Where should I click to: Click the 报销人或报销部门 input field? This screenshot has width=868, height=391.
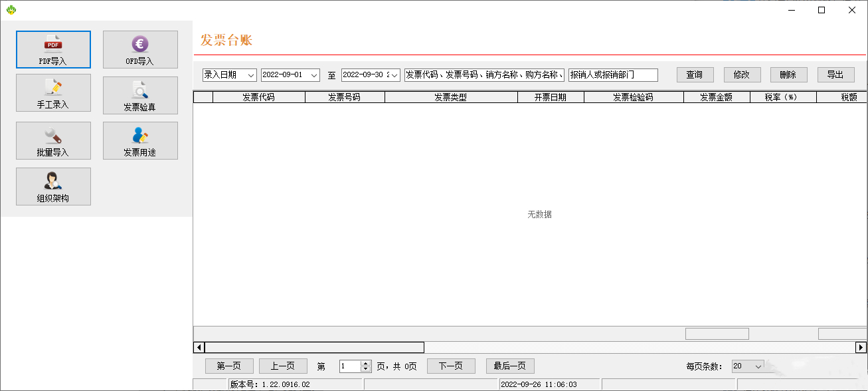613,75
